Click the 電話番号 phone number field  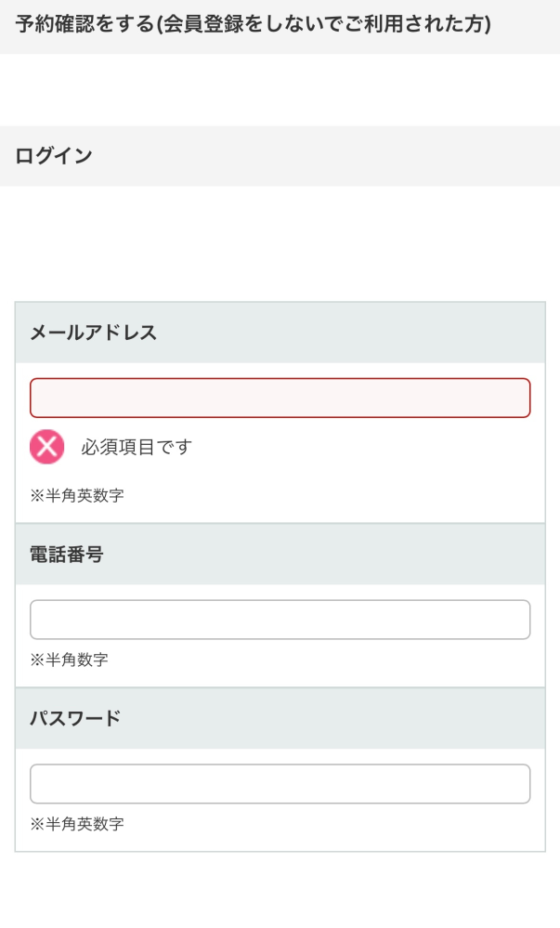click(x=280, y=619)
